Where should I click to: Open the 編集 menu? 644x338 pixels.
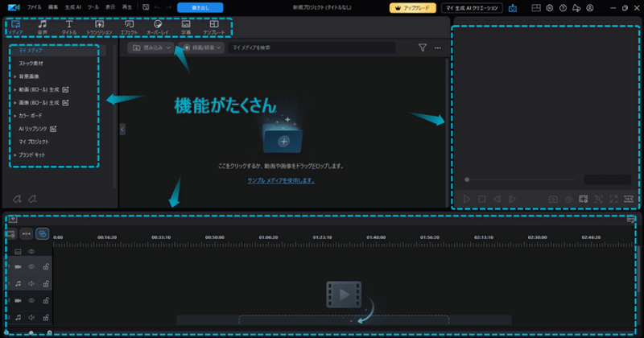click(53, 7)
